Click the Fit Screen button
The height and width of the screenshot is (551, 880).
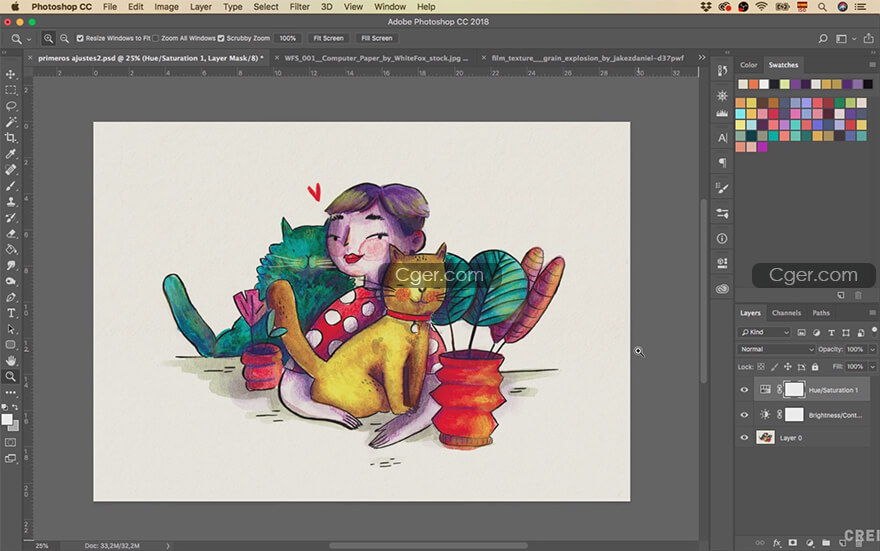pyautogui.click(x=328, y=38)
